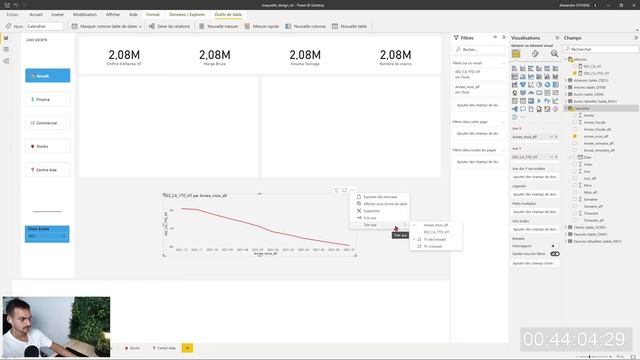The image size is (640, 360).
Task: Click Nouvelle table in the ribbon
Action: (349, 26)
